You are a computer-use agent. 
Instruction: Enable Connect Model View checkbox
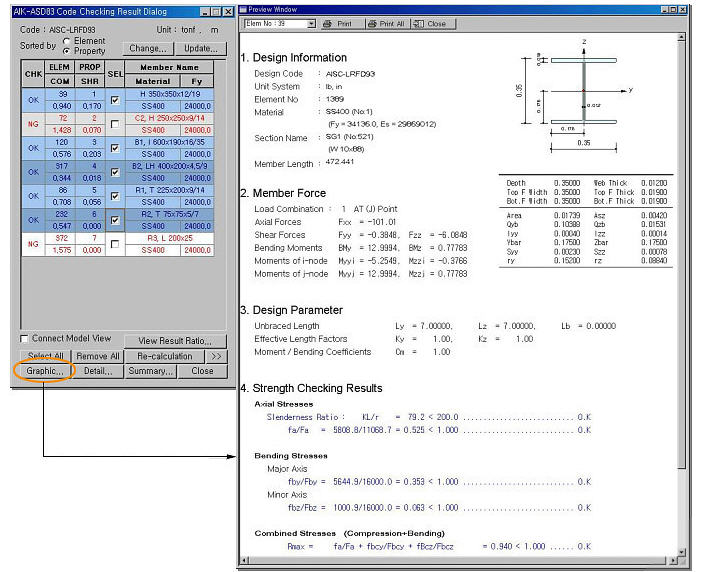point(24,339)
